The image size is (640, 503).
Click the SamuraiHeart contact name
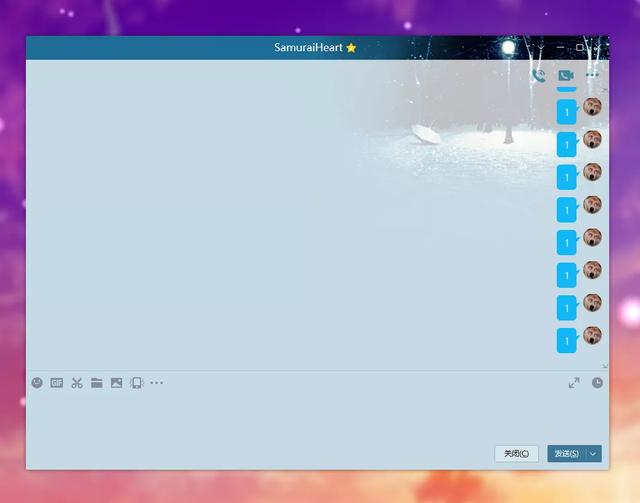308,47
